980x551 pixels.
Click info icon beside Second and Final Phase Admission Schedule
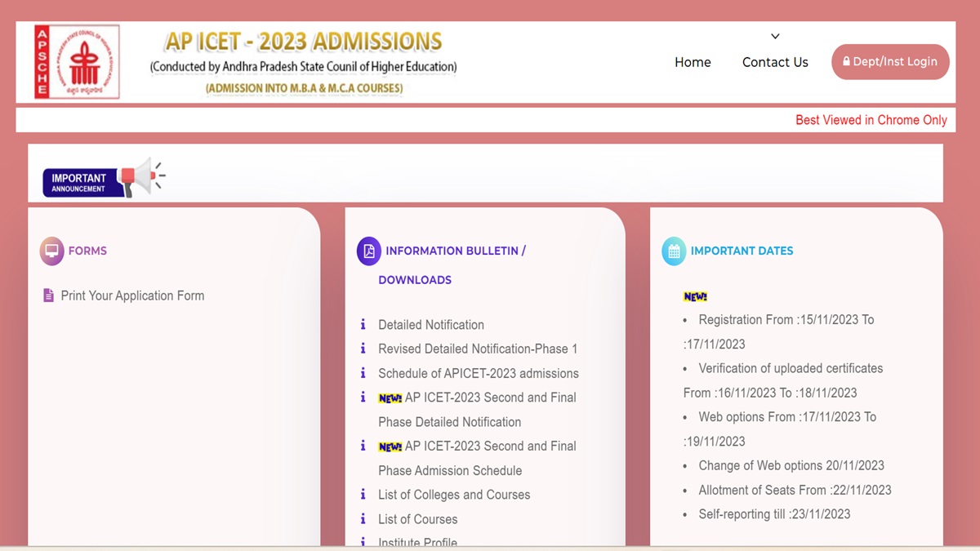click(x=363, y=446)
